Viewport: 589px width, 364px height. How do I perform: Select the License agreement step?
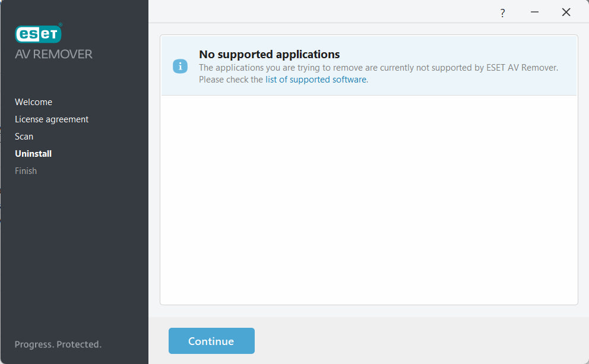52,119
